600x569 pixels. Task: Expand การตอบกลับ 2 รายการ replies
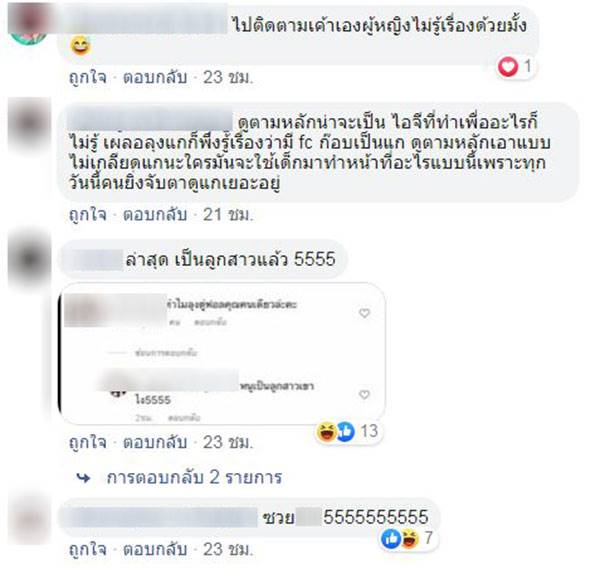coord(194,478)
